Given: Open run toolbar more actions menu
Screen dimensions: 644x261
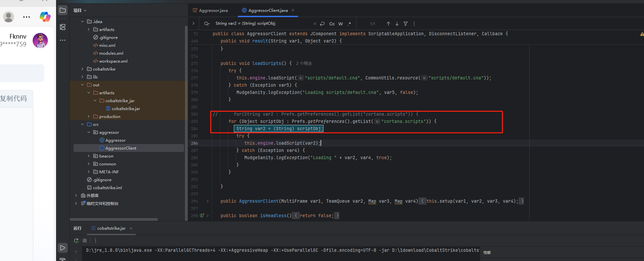Looking at the screenshot, I should (96, 241).
